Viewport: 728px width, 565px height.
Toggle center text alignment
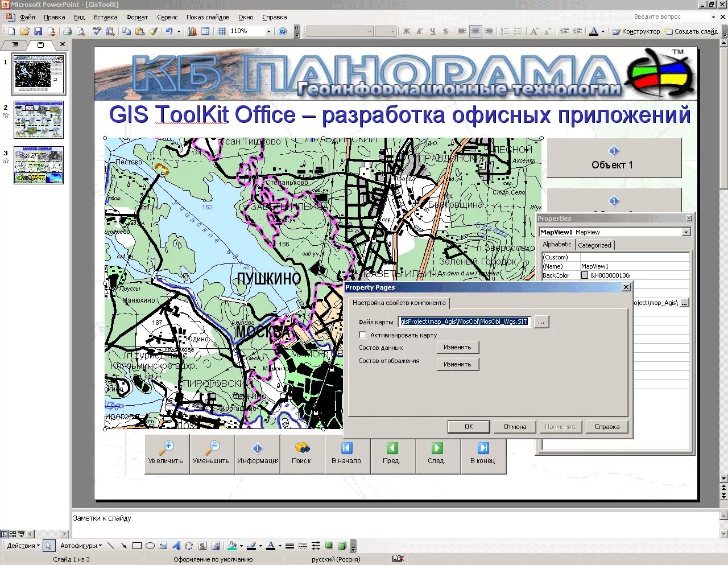point(475,31)
